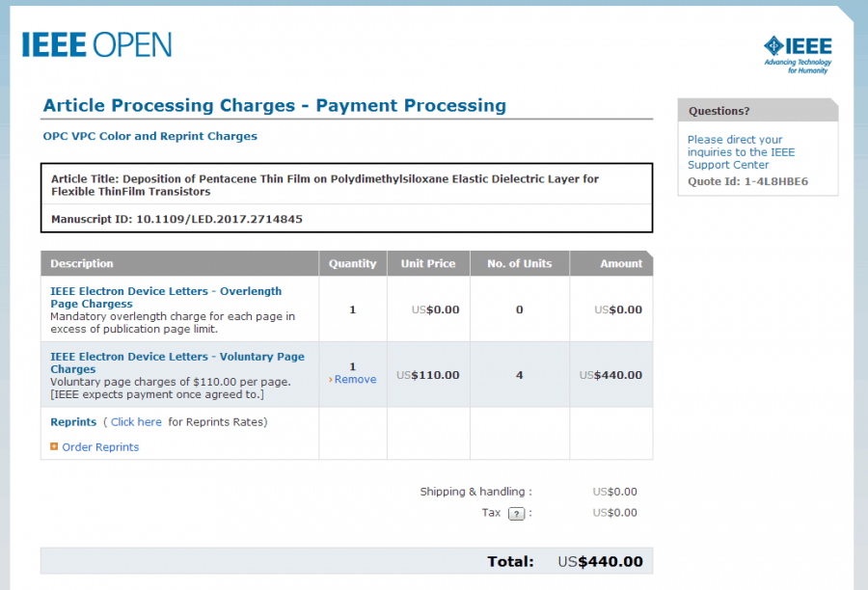
Task: Select the No. of Units header
Action: (x=520, y=263)
